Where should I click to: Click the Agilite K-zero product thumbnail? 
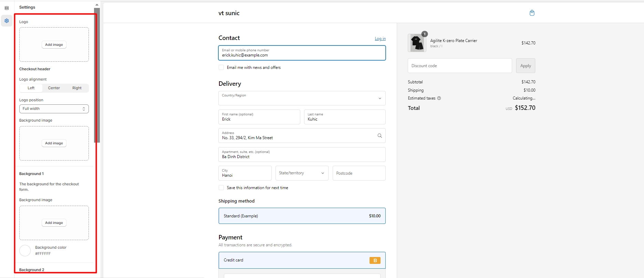(x=417, y=43)
